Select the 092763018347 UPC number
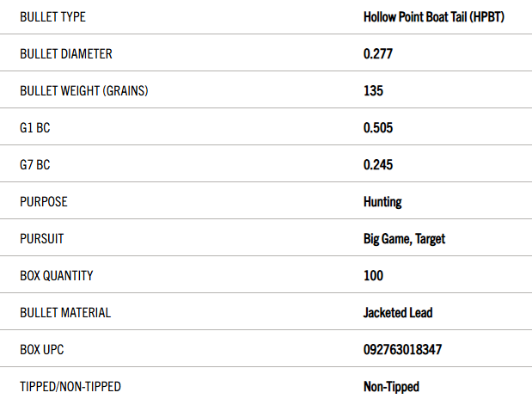 [403, 350]
